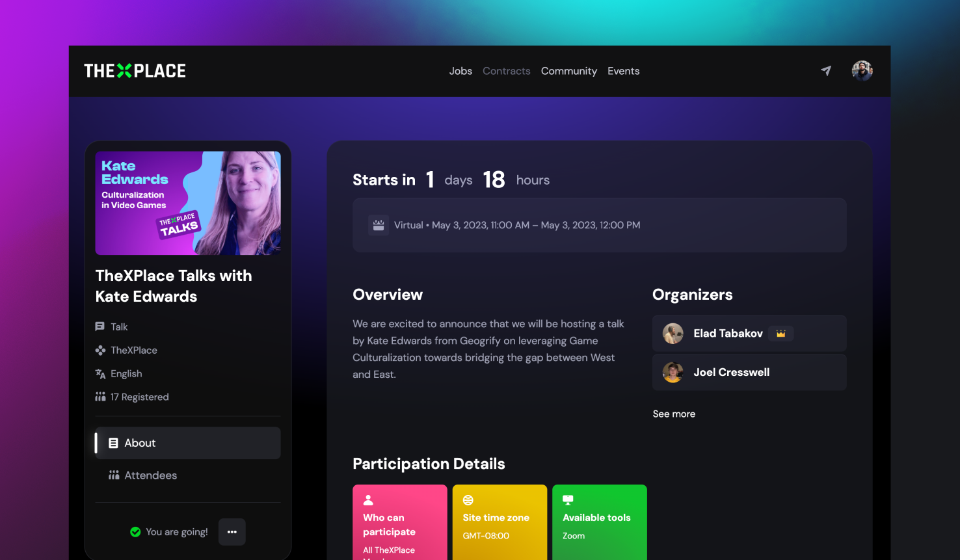Switch to the Attendees tab
This screenshot has width=960, height=560.
[x=150, y=475]
